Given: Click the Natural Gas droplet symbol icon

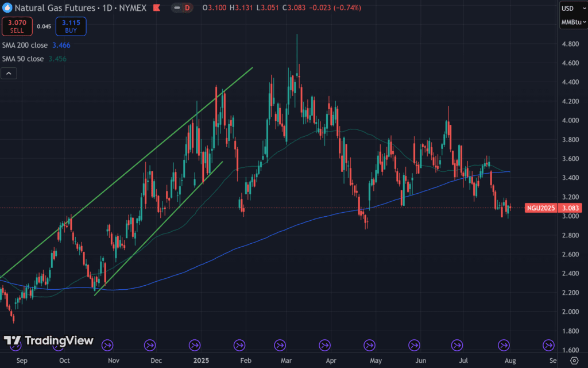Looking at the screenshot, I should (6, 8).
